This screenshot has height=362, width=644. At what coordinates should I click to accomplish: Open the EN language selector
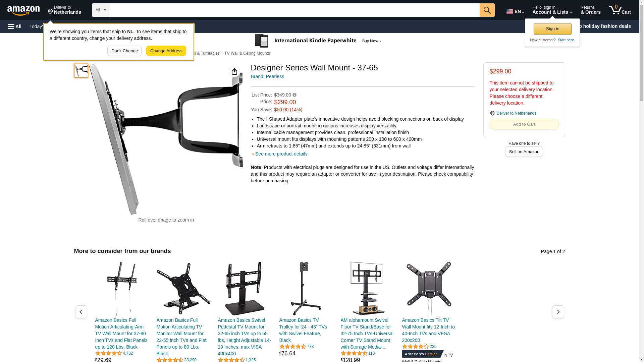(x=515, y=11)
